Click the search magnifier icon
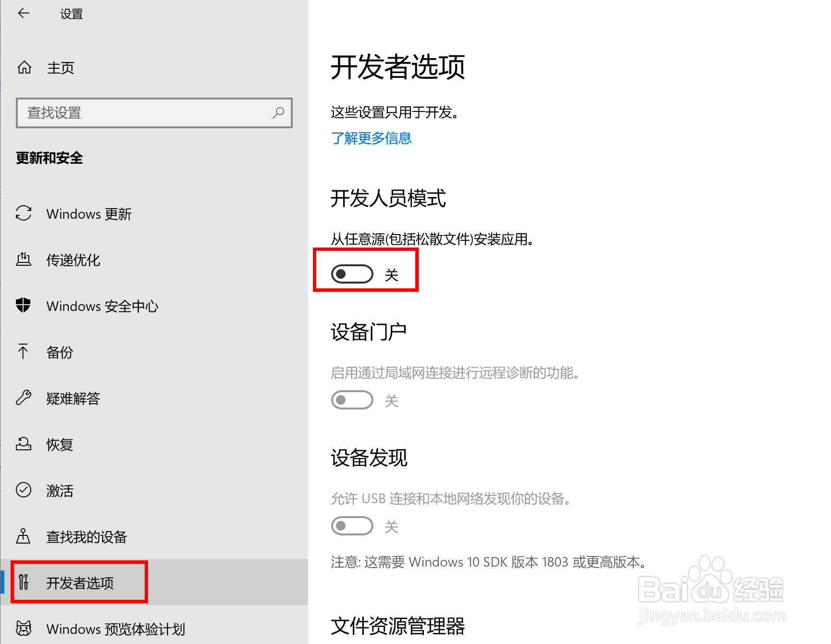831x644 pixels. (278, 113)
